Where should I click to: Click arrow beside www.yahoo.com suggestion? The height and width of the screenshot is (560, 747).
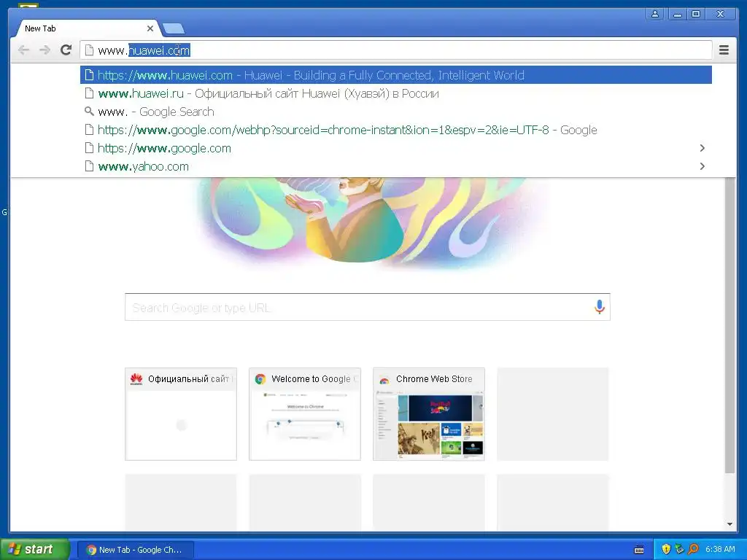point(703,166)
